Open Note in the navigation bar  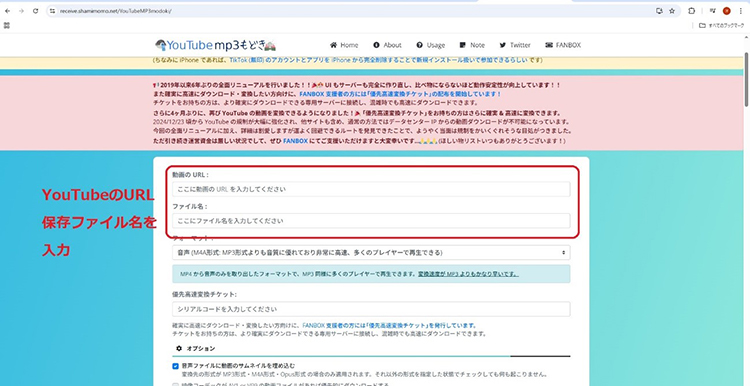pyautogui.click(x=472, y=45)
